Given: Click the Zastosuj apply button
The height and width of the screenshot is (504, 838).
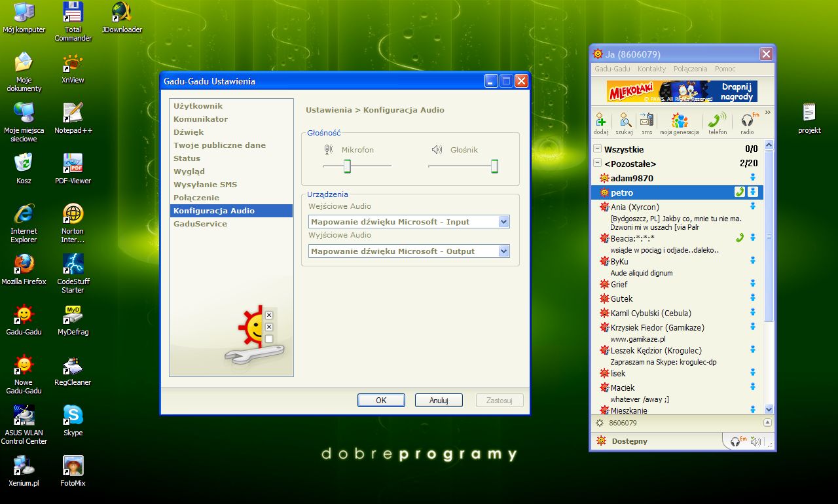Looking at the screenshot, I should tap(500, 401).
